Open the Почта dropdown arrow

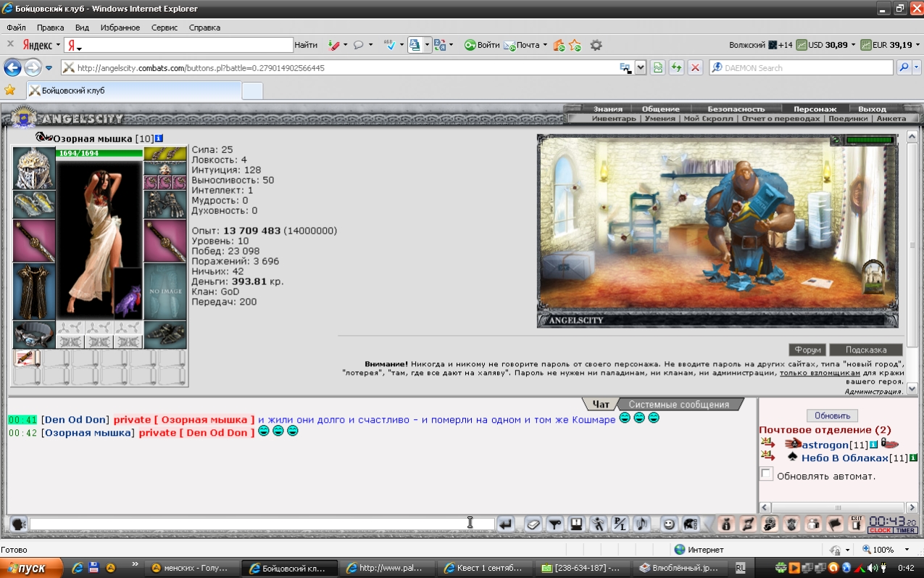click(x=545, y=45)
